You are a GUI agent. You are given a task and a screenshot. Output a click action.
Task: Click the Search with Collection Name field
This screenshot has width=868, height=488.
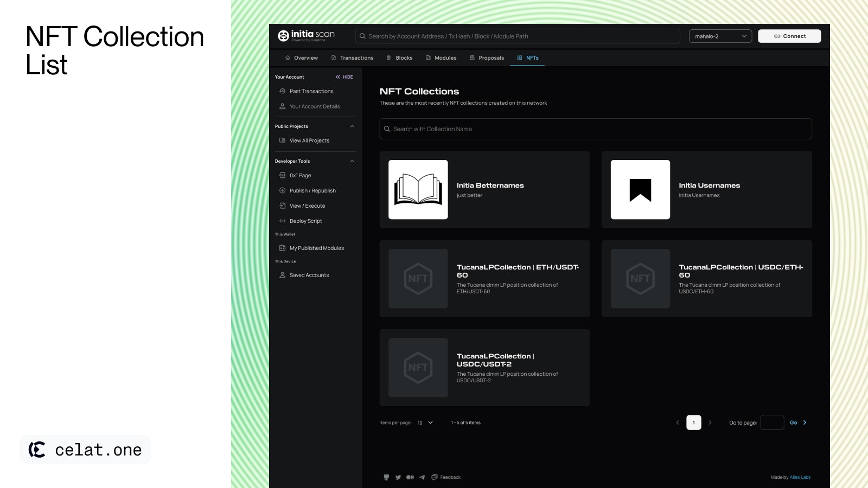tap(596, 129)
